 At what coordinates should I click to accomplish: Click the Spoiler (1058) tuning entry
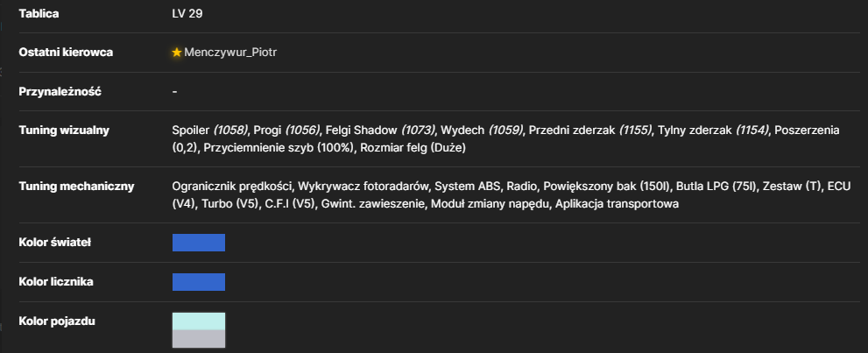tap(210, 131)
